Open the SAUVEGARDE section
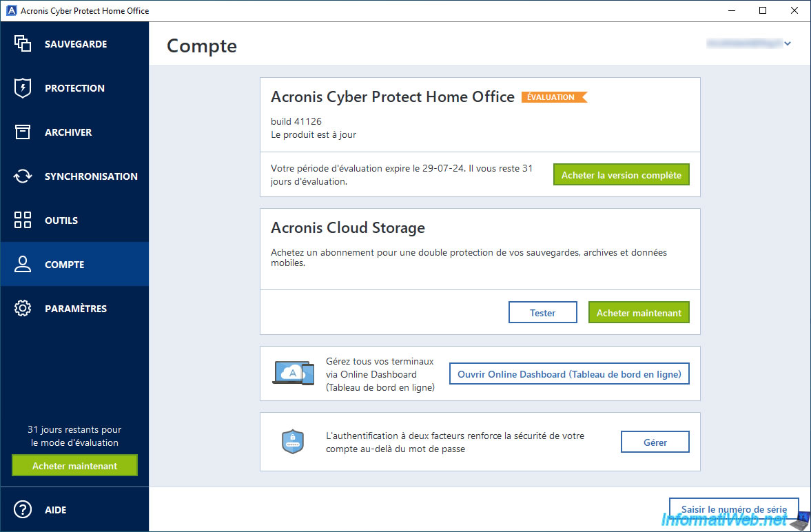This screenshot has width=811, height=532. click(x=76, y=44)
